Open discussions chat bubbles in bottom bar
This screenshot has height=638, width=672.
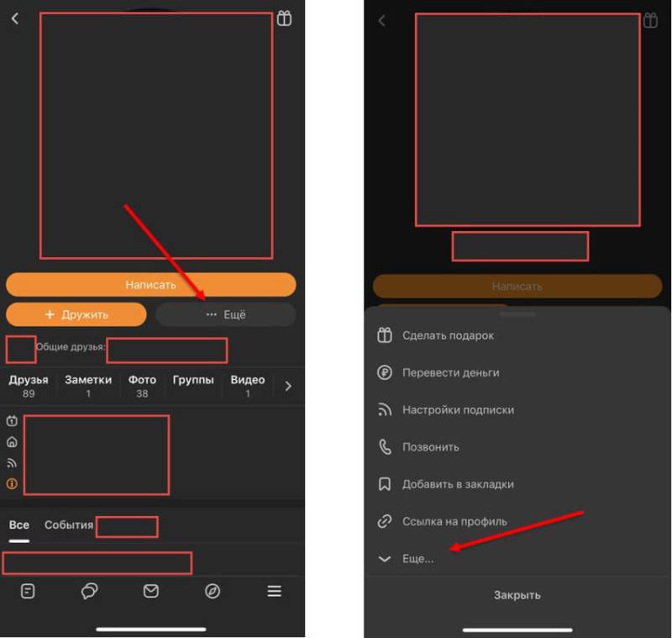point(89,591)
